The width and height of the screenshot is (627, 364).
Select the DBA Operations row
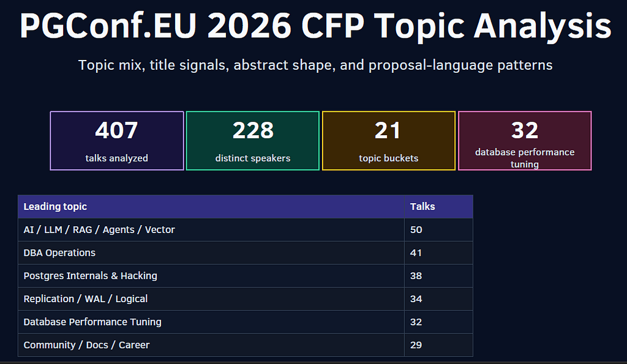(x=246, y=253)
